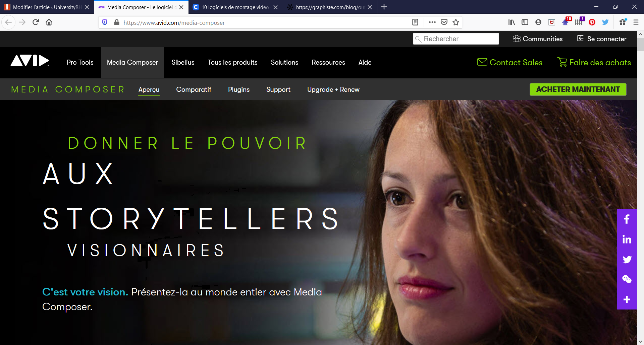Expand more sharing options plus icon
This screenshot has width=644, height=345.
(627, 299)
